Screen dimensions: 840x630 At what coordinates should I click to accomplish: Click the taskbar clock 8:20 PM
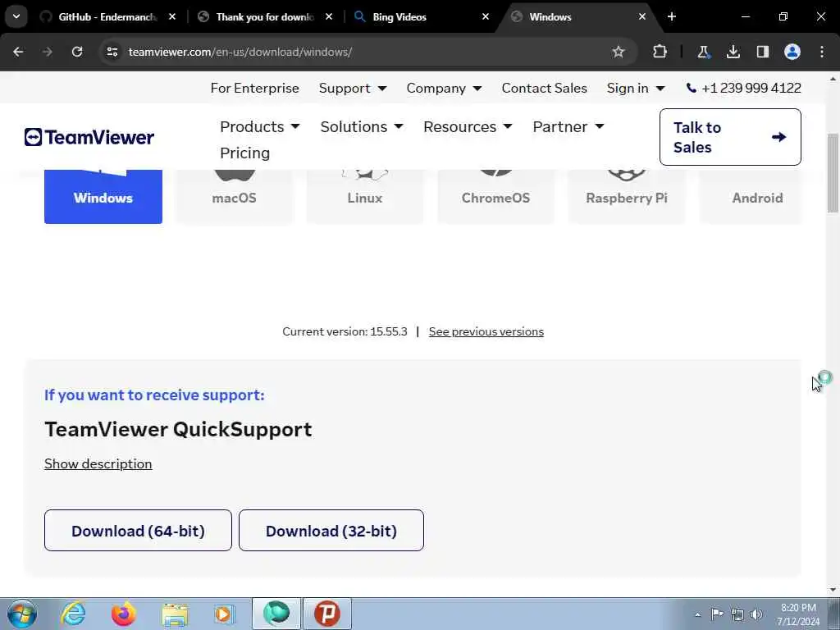(x=798, y=614)
